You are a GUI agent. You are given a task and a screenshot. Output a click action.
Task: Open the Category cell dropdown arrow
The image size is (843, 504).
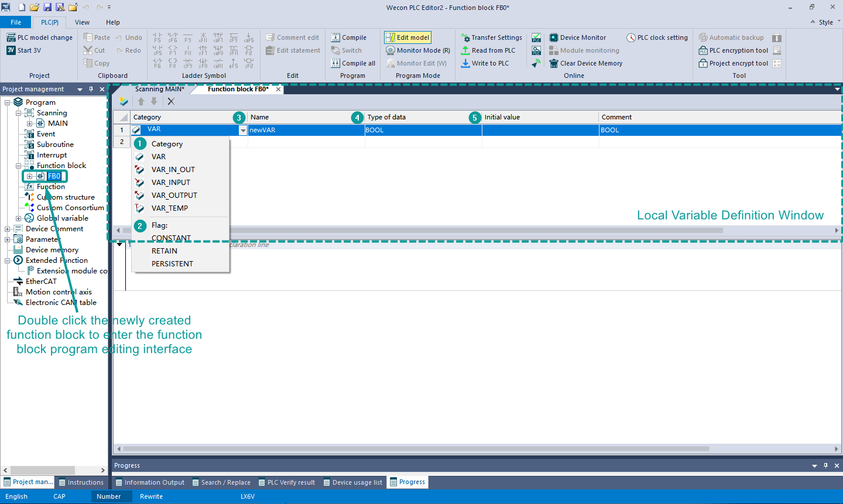click(242, 131)
